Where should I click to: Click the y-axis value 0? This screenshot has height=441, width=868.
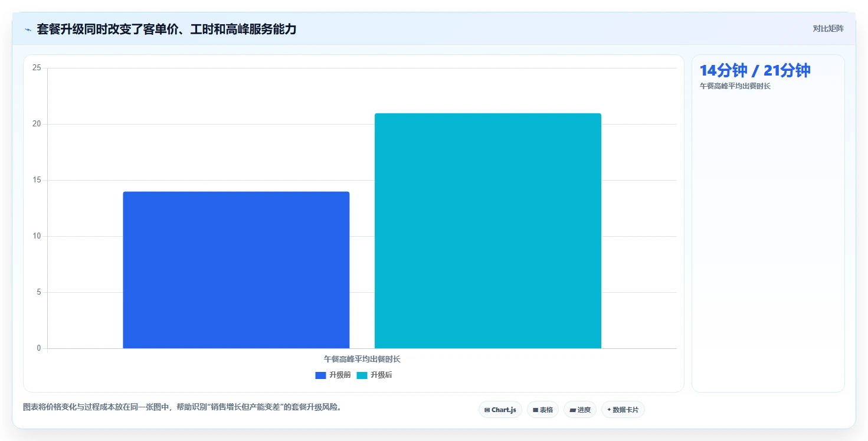38,348
